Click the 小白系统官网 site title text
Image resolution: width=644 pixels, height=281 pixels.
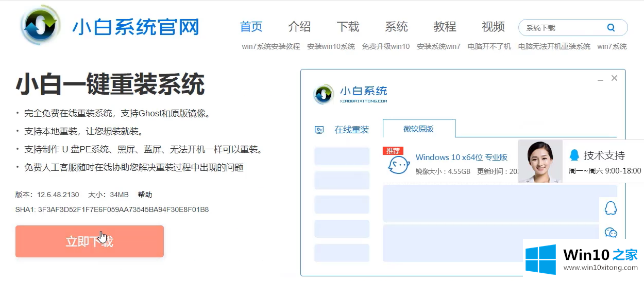click(x=135, y=27)
